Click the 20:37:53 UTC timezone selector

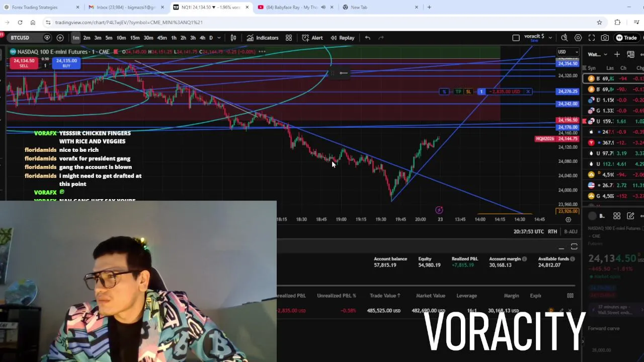click(528, 231)
